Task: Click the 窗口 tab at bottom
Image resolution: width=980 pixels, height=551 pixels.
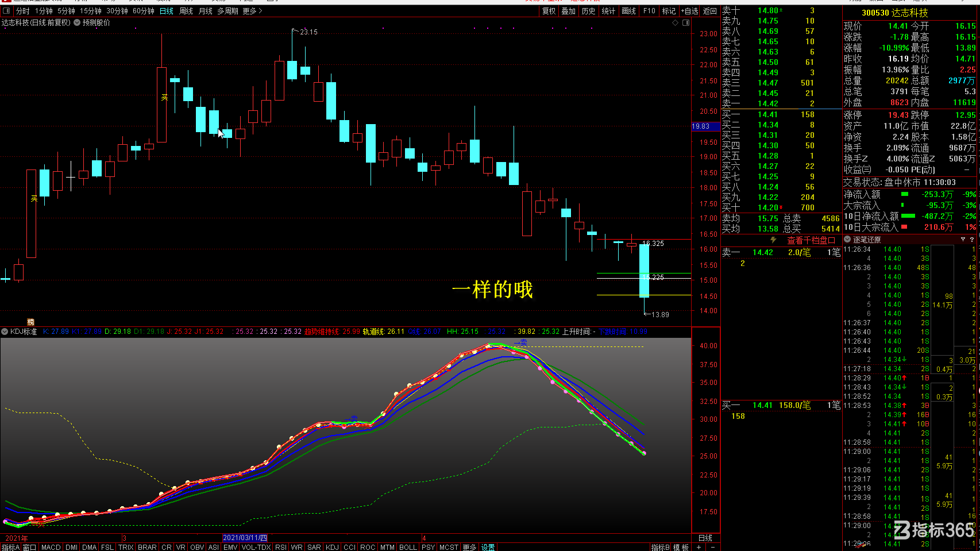Action: [x=29, y=547]
